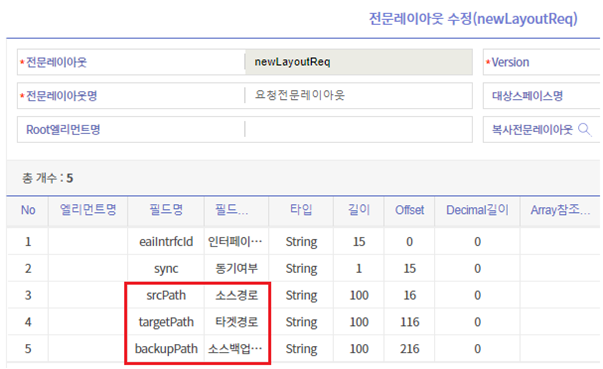Screen dimensions: 603x369
Task: Click the String type in the eaiIntrfcId row
Action: point(301,242)
